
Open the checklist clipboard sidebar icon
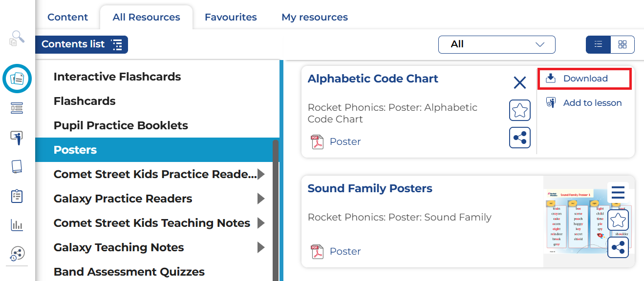coord(17,196)
